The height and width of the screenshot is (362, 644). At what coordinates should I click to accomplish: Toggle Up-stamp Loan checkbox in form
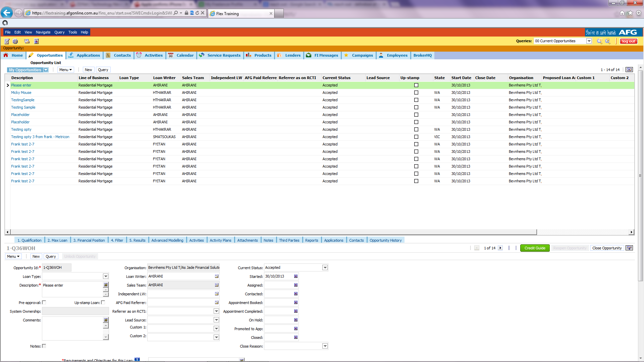tap(102, 302)
